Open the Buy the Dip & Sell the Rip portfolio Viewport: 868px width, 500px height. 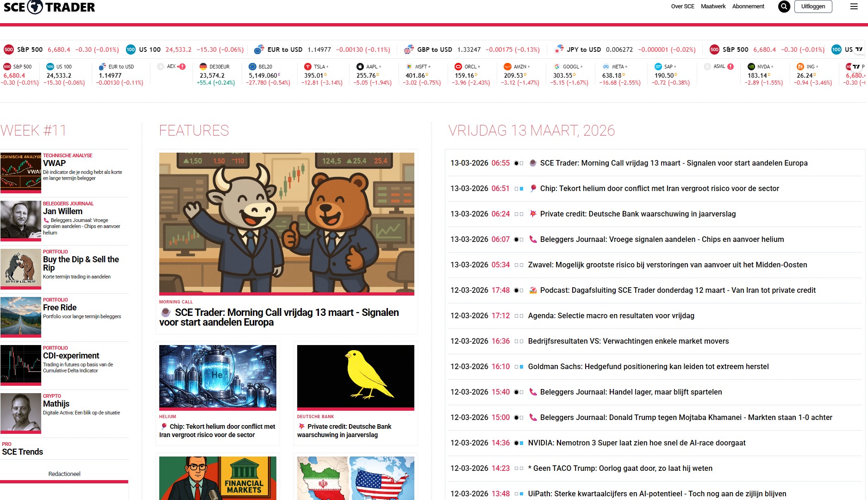tap(81, 263)
